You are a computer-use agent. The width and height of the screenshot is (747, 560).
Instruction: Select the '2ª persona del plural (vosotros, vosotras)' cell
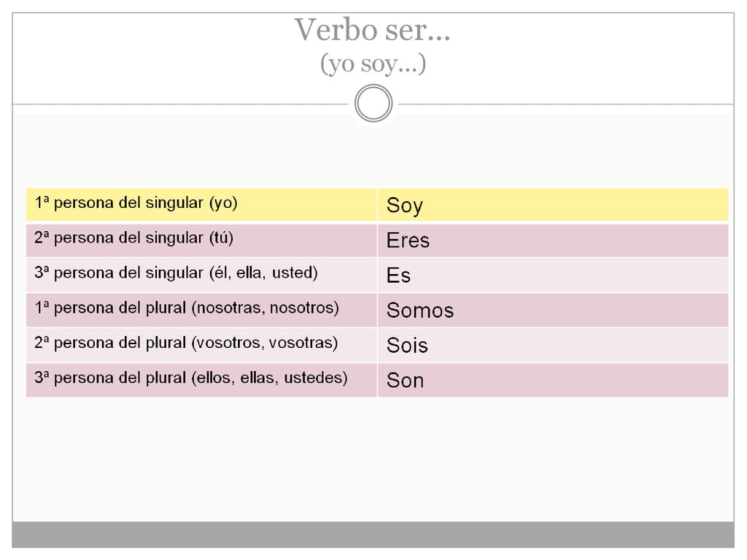click(x=201, y=345)
